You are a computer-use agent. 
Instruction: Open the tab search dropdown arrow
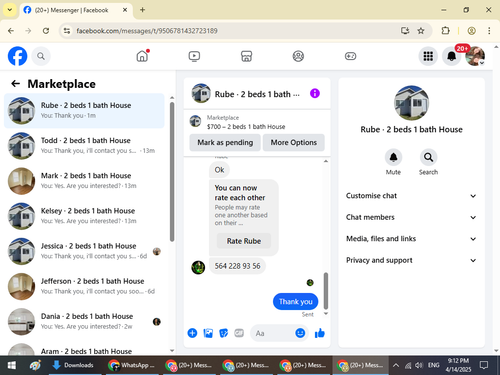(x=10, y=10)
